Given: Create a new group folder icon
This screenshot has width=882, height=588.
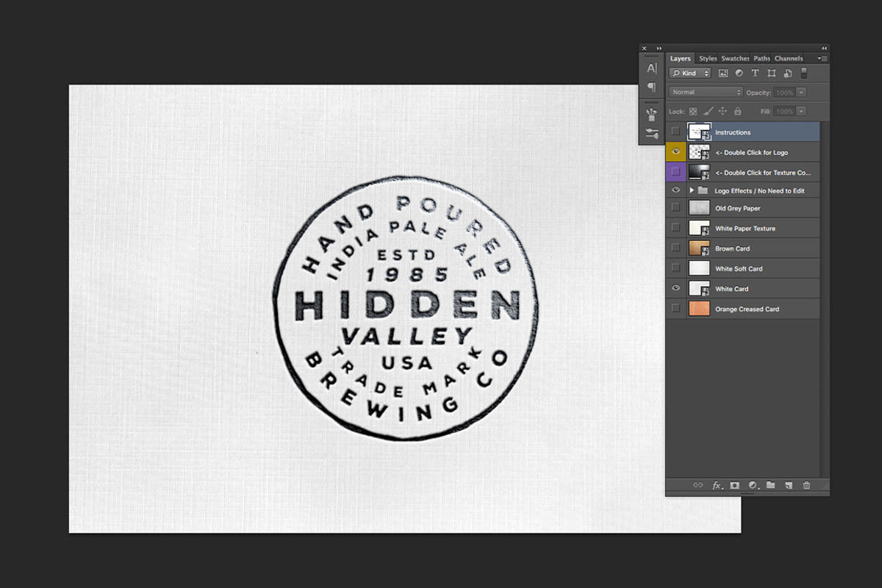Looking at the screenshot, I should tap(770, 485).
